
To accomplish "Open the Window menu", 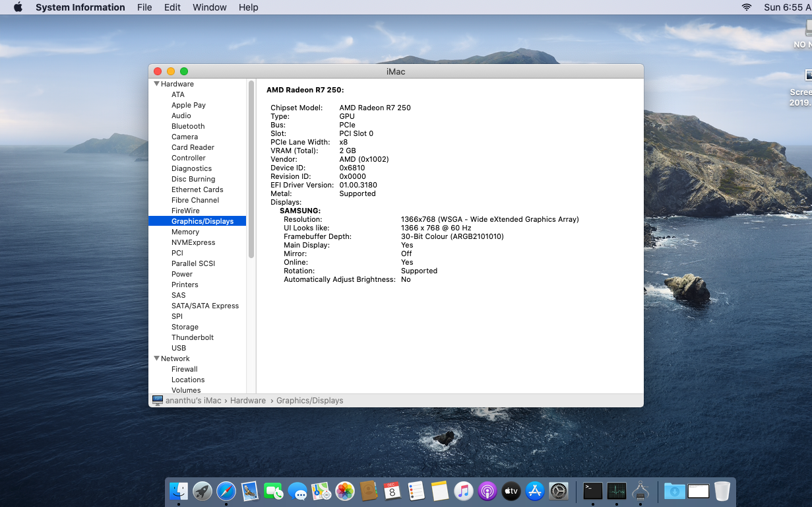I will pos(210,7).
